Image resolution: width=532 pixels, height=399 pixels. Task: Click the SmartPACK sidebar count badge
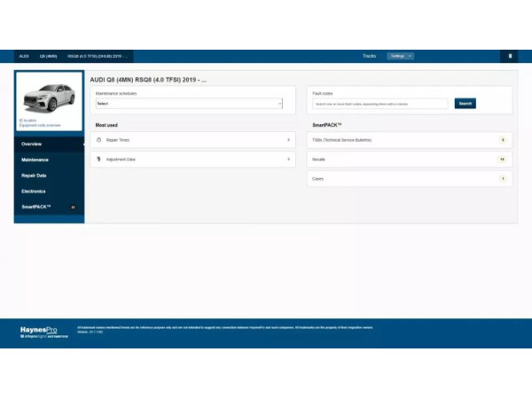pos(73,207)
